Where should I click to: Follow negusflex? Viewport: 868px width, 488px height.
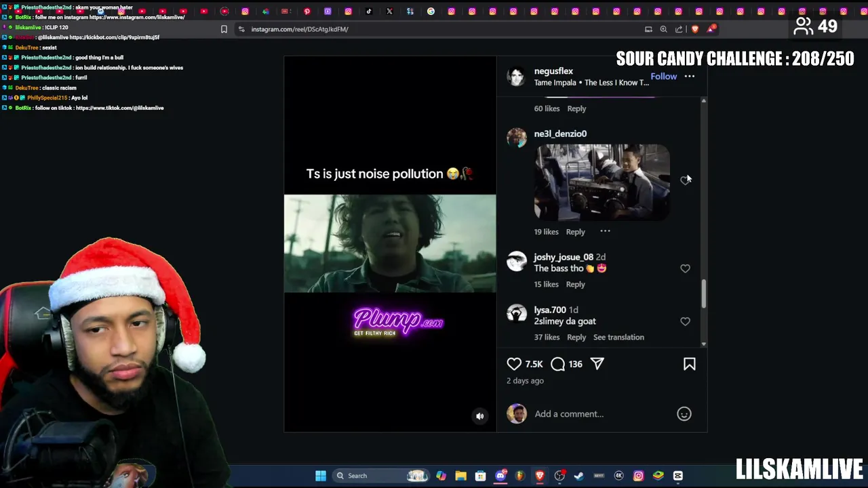(x=663, y=76)
